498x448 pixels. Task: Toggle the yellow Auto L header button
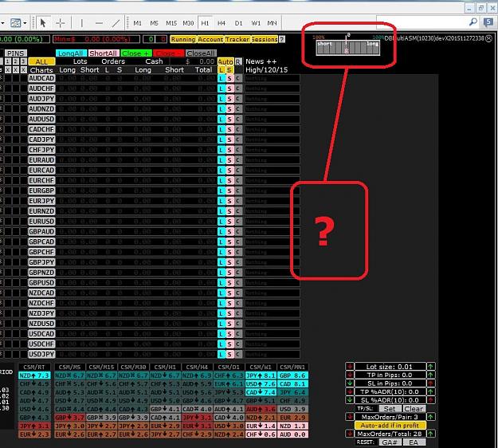coord(222,70)
